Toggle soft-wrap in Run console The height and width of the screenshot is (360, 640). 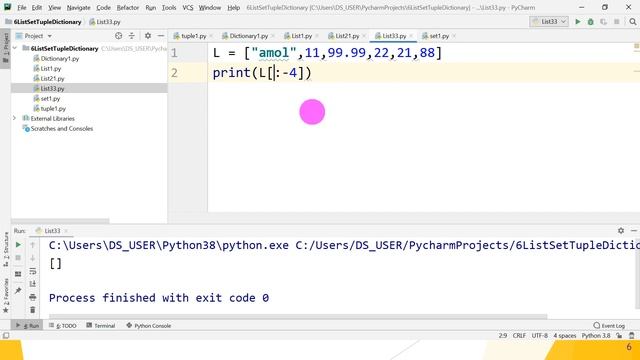point(33,271)
